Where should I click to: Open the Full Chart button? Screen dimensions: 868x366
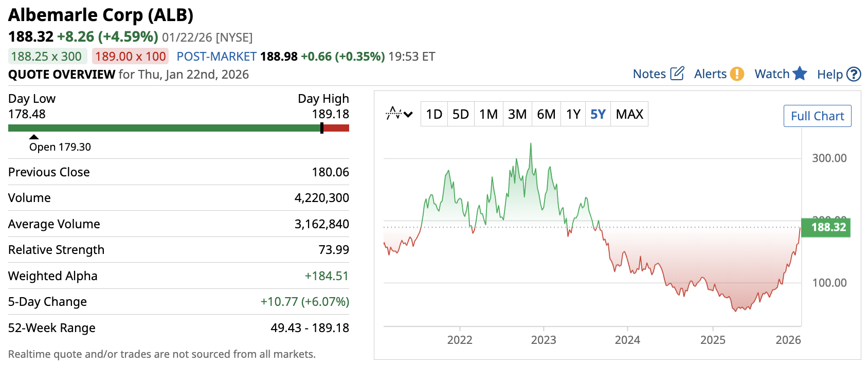(817, 116)
